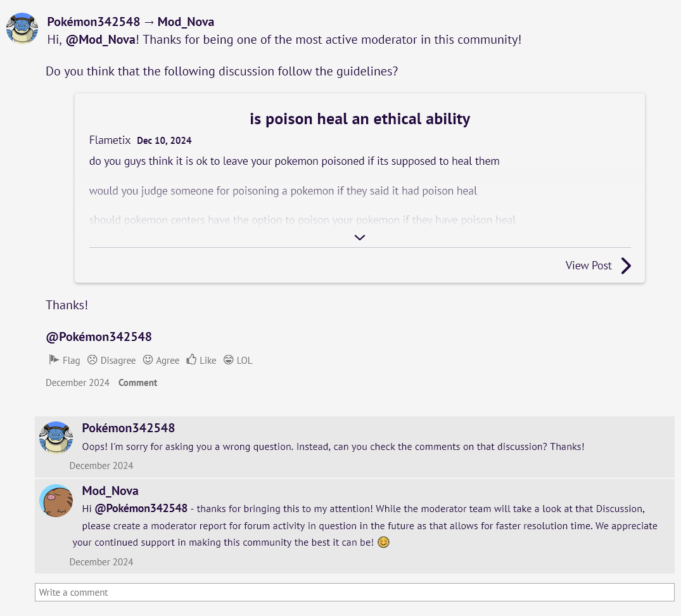
Task: Click the Disagree sad-face reaction
Action: tap(111, 360)
